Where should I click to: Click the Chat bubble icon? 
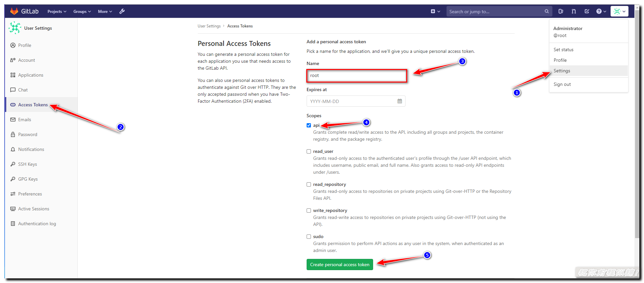13,90
